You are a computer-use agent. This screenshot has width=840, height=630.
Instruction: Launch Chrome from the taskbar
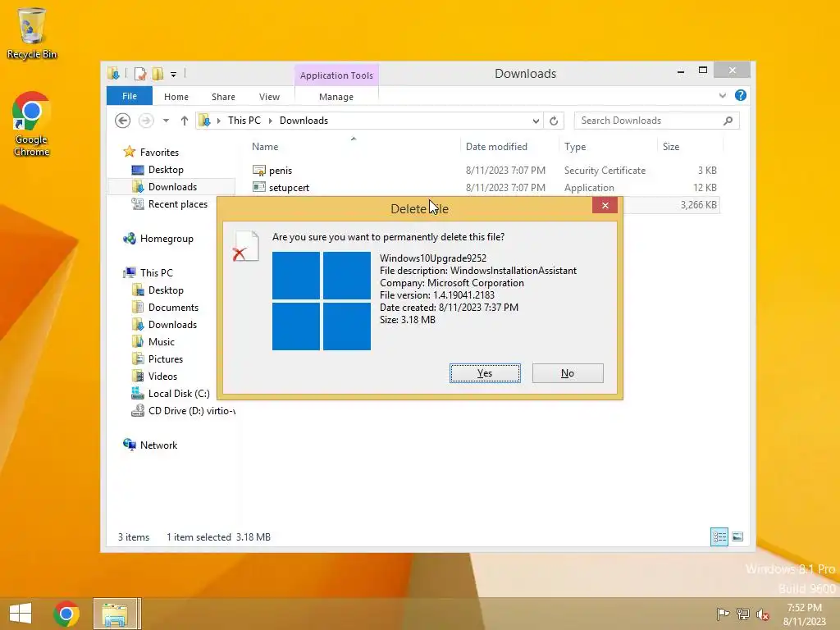pyautogui.click(x=66, y=614)
